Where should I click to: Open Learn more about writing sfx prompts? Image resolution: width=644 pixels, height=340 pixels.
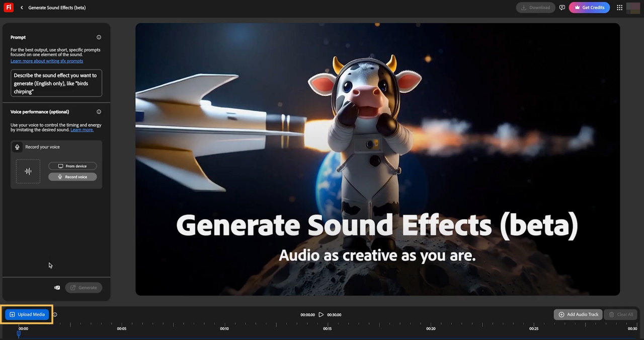[x=47, y=61]
